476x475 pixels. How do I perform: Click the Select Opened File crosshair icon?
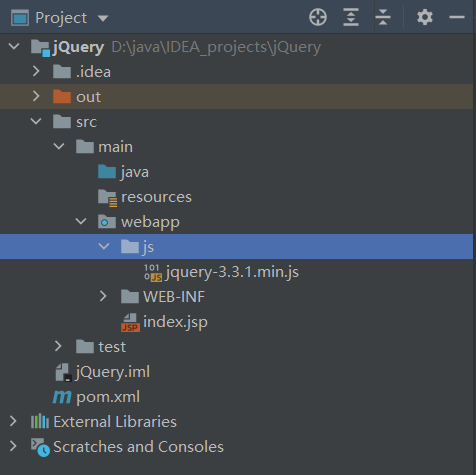coord(318,17)
